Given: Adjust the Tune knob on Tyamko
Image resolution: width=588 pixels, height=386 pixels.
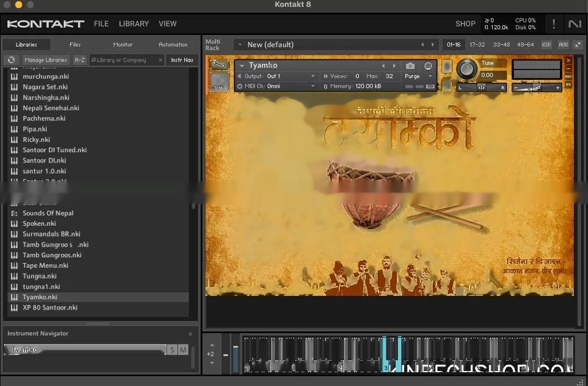Looking at the screenshot, I should [x=467, y=70].
